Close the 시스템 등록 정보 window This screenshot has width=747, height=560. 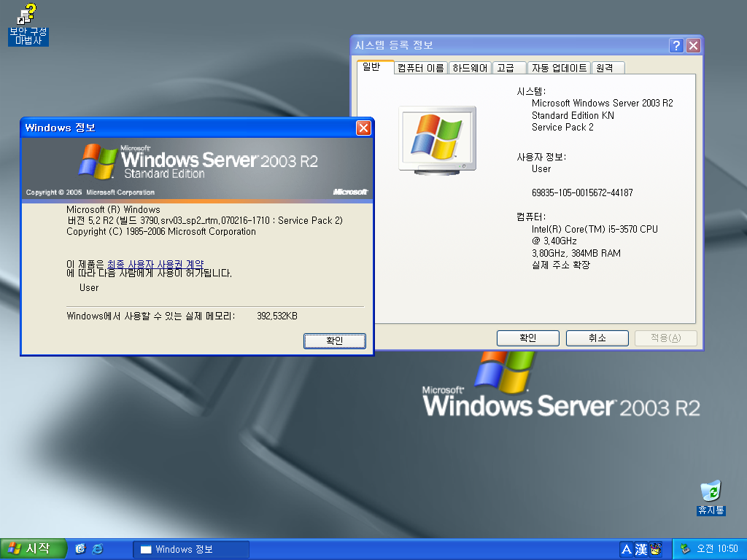point(693,46)
